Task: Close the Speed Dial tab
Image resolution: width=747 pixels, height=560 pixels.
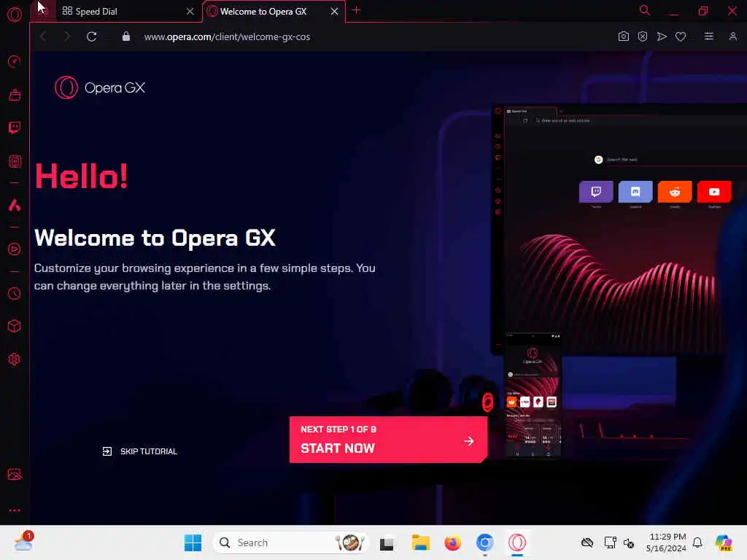Action: coord(190,12)
